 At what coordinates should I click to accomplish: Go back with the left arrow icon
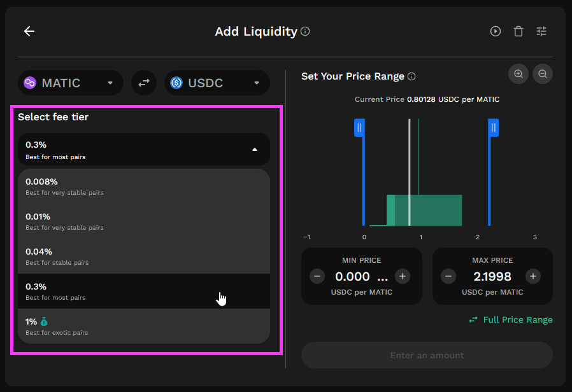29,31
